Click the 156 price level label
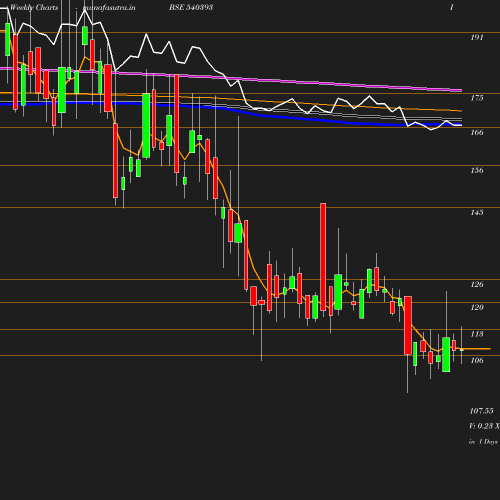The width and height of the screenshot is (500, 500). pos(477,170)
